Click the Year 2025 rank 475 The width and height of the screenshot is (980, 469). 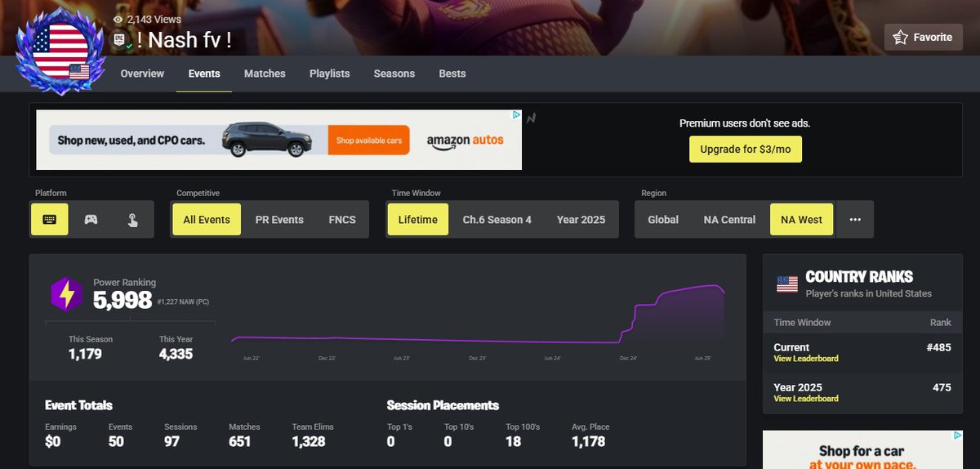(x=942, y=387)
